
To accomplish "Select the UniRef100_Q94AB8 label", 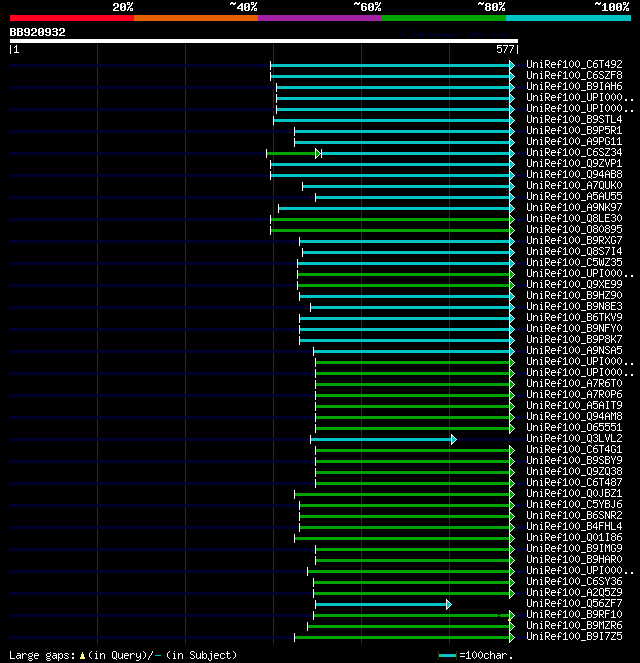I will point(574,174).
